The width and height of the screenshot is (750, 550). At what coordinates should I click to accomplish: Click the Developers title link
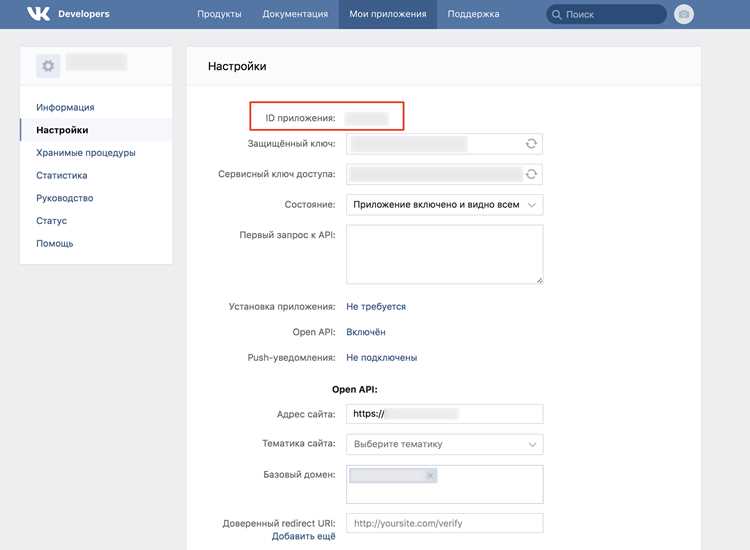(x=84, y=14)
